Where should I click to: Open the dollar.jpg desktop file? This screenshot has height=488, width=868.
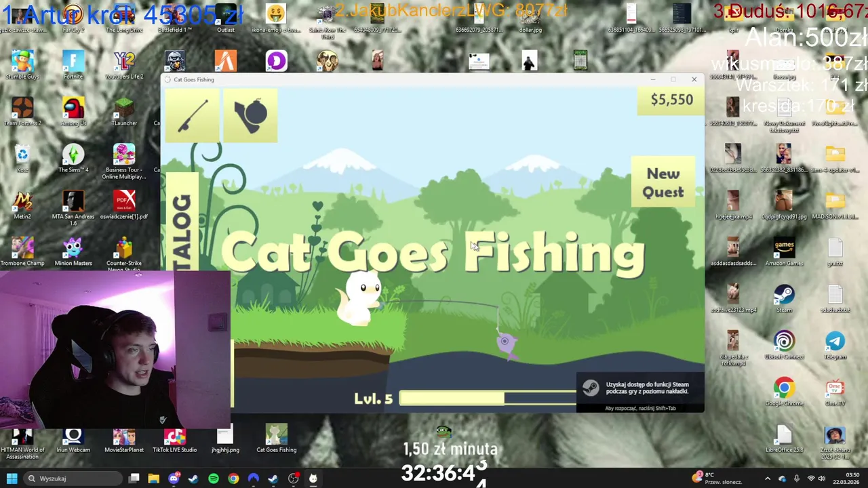tap(530, 19)
